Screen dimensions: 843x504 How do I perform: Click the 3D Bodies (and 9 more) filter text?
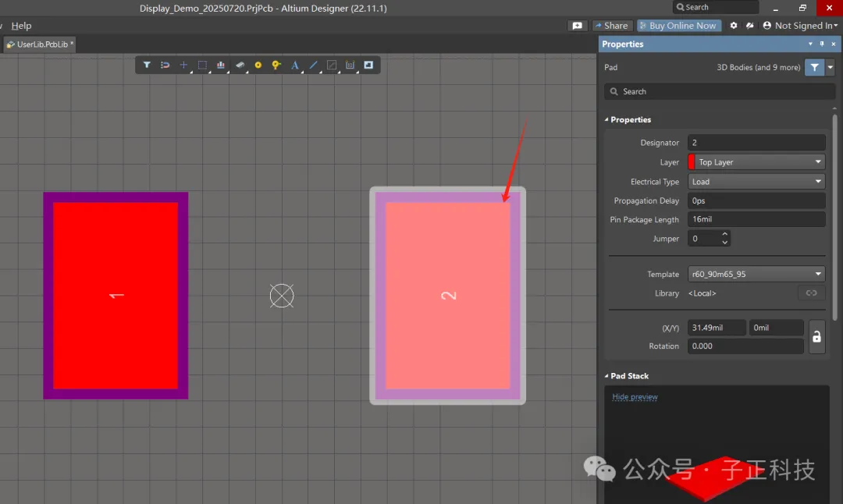[758, 67]
